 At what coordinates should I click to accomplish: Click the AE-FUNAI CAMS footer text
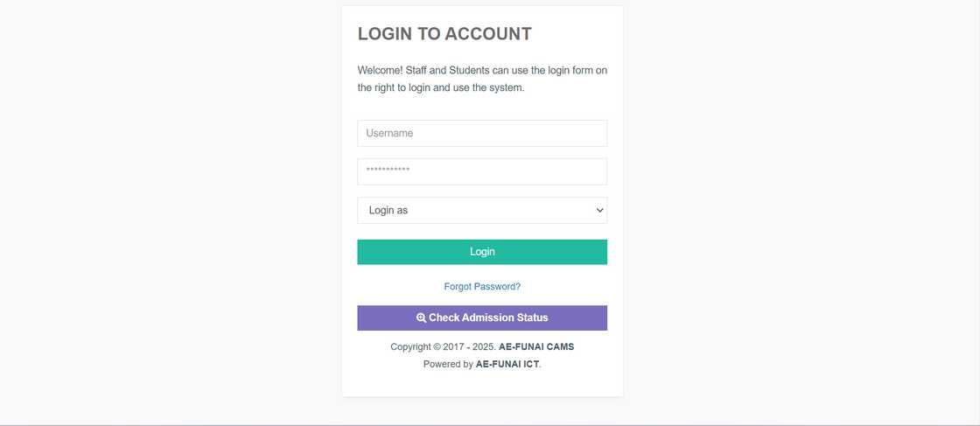pyautogui.click(x=536, y=347)
